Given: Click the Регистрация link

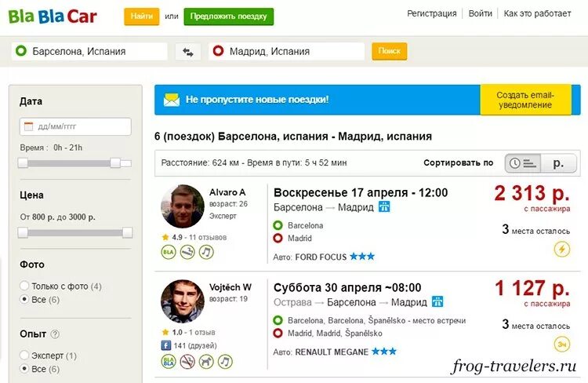Looking at the screenshot, I should [432, 13].
